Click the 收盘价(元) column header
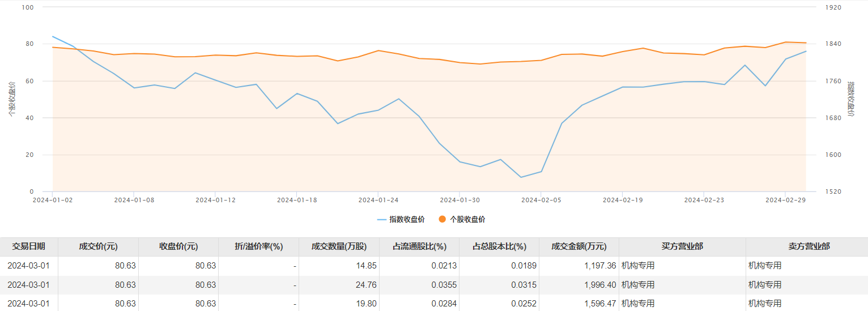Viewport: 868px width, 311px height. (178, 246)
